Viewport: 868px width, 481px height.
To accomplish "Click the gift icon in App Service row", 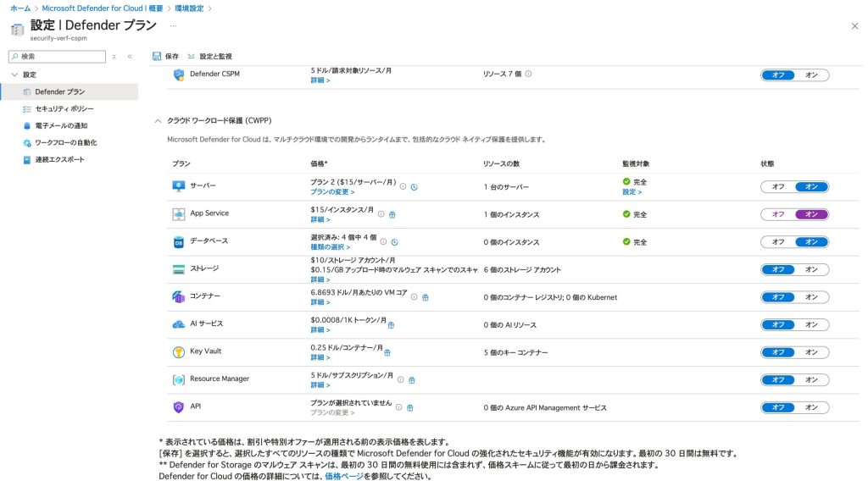I will 392,214.
